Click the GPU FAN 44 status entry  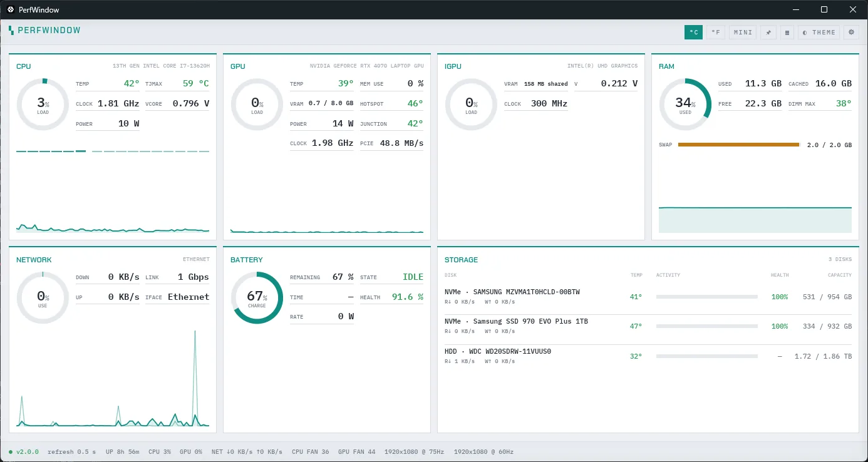[357, 451]
